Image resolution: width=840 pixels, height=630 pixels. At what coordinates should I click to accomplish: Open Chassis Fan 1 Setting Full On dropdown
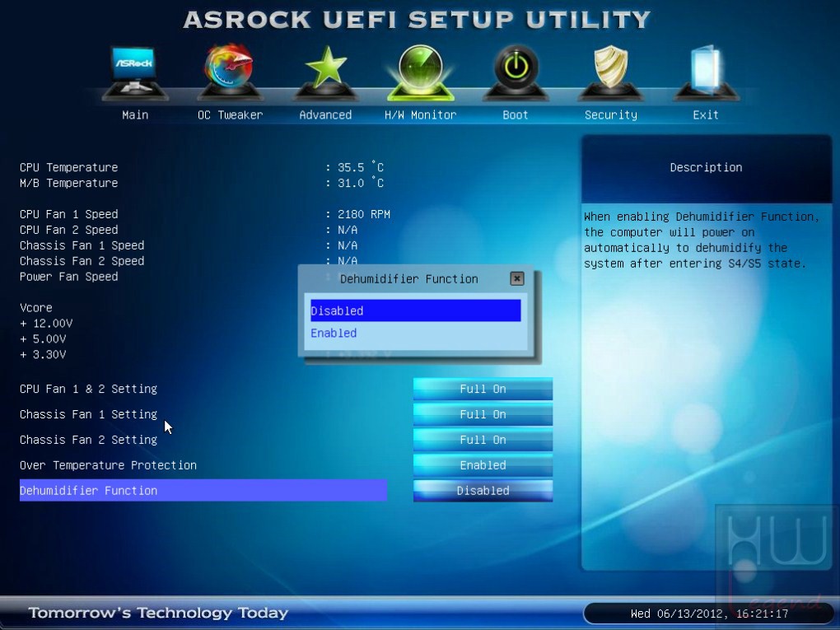[x=483, y=414]
